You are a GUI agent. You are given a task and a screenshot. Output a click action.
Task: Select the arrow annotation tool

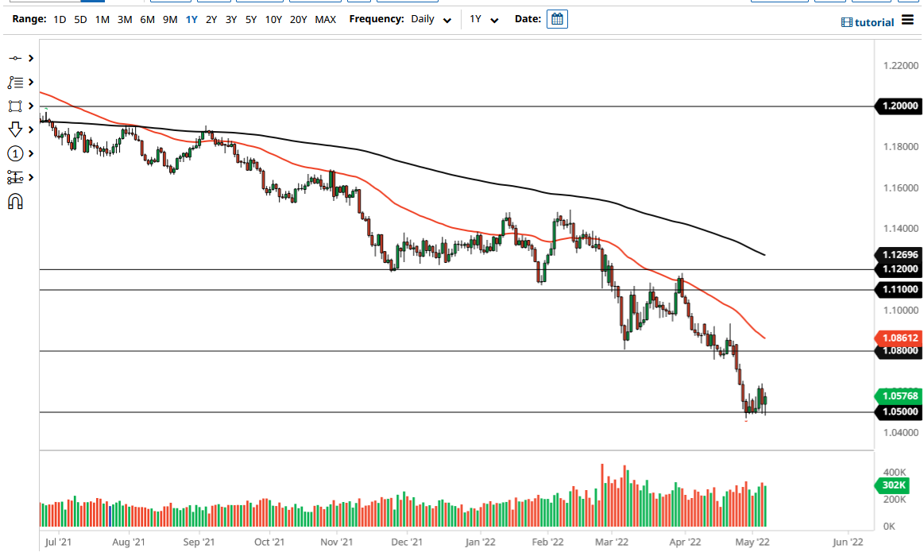coord(16,129)
